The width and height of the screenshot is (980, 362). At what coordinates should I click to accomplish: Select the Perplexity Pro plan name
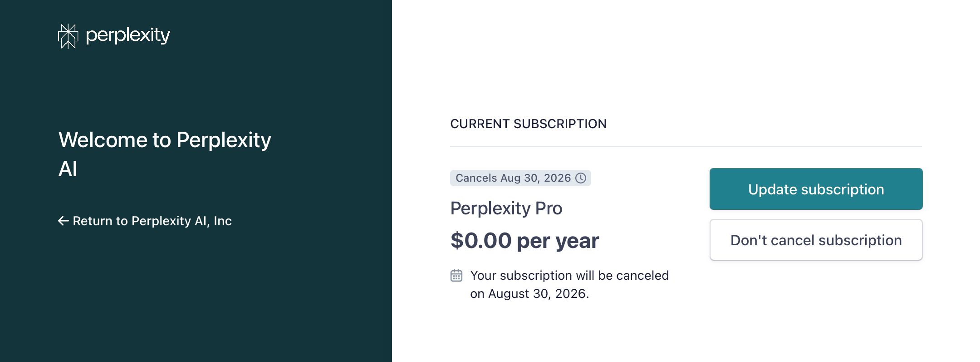tap(506, 208)
